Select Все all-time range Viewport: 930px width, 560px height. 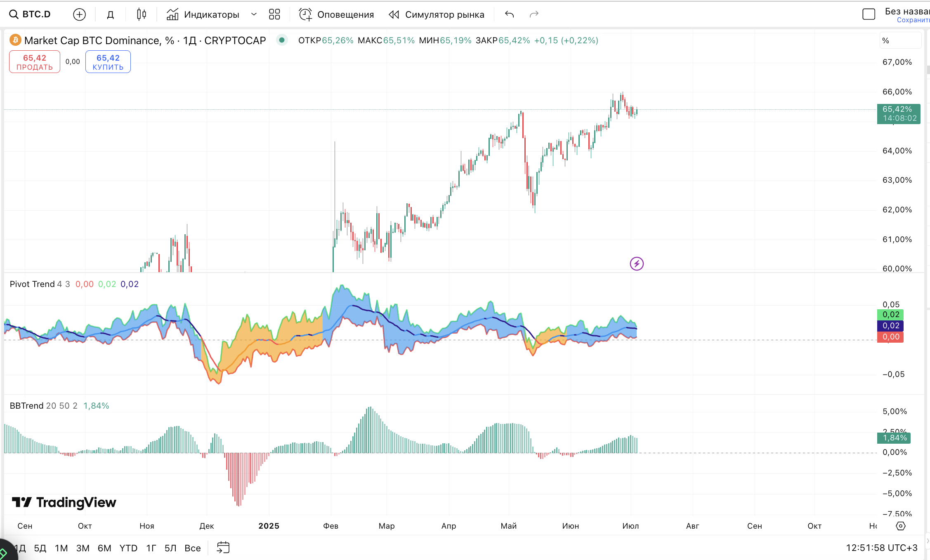[193, 548]
